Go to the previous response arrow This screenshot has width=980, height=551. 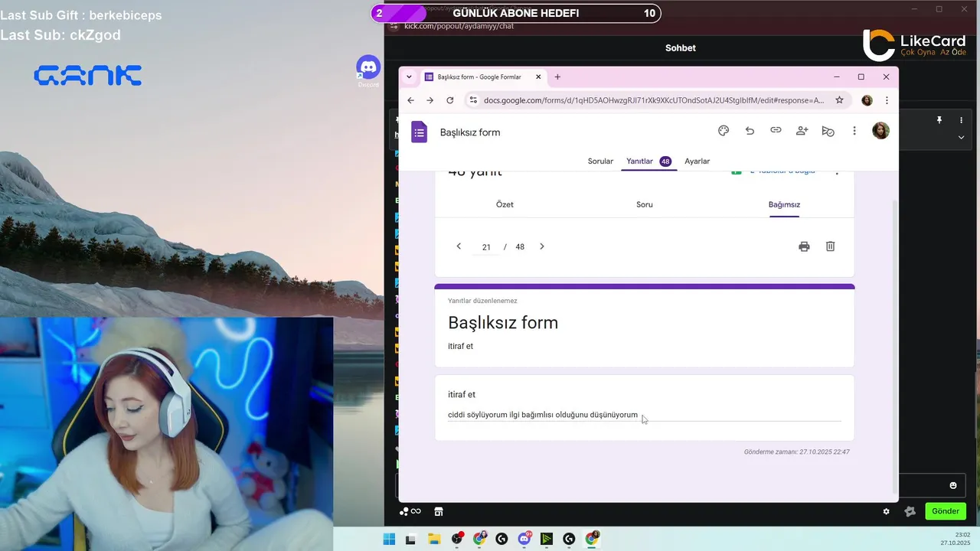459,246
